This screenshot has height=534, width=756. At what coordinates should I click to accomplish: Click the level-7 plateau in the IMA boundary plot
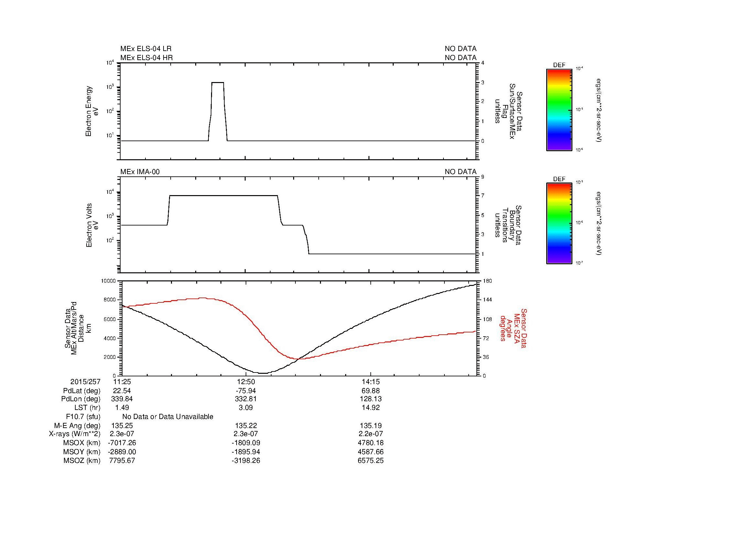[224, 195]
